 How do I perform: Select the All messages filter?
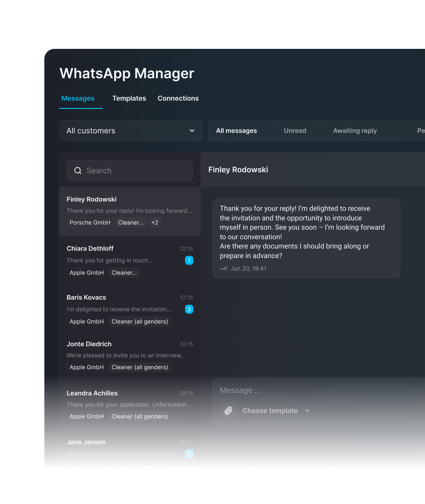[236, 131]
